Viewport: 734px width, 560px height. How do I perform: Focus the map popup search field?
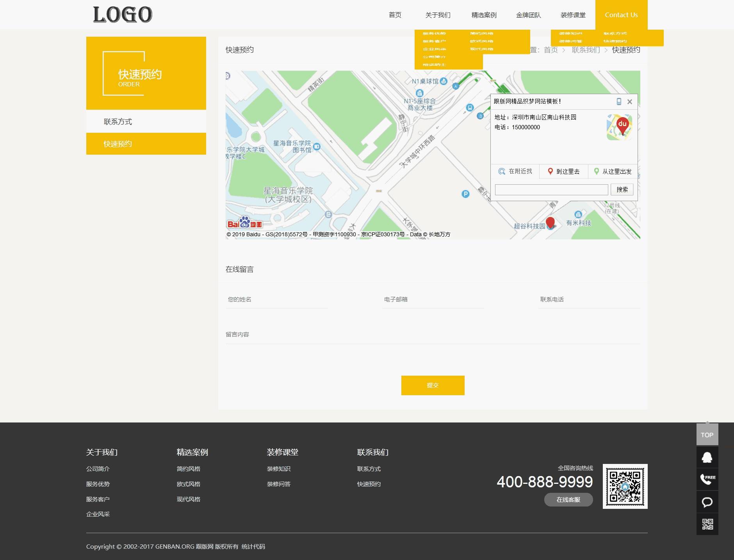pos(551,189)
